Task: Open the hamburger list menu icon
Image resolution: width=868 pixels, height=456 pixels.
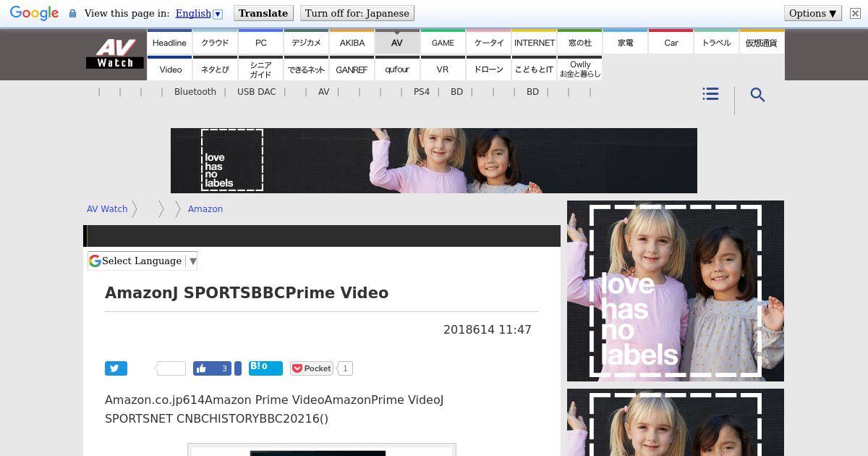Action: 710,94
